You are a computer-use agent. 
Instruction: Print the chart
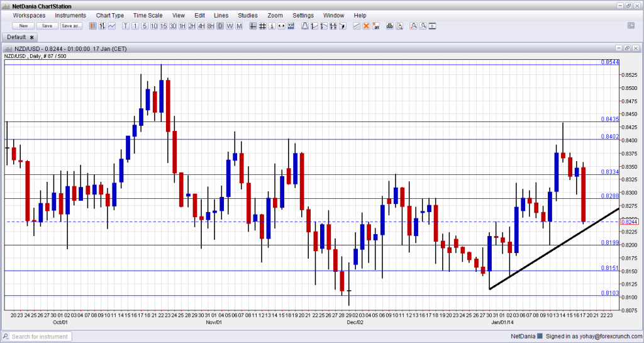click(390, 26)
